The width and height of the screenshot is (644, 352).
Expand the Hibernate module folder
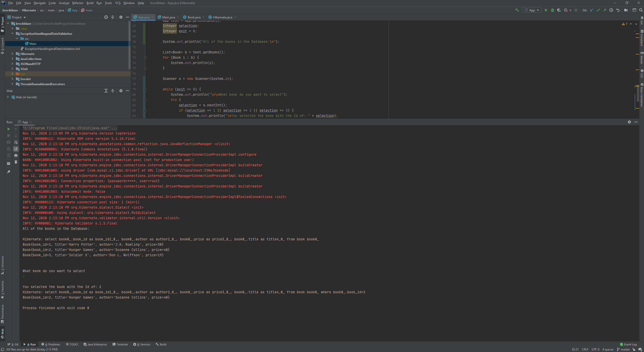click(x=12, y=54)
